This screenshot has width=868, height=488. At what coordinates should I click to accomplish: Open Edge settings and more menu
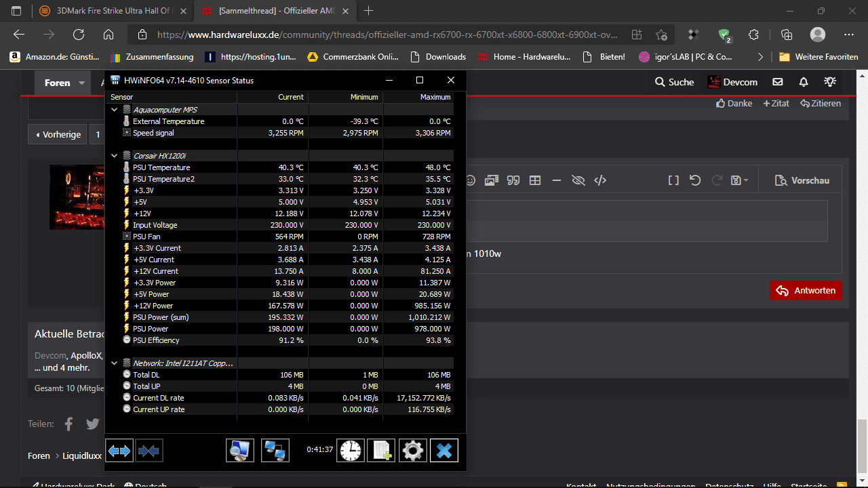tap(849, 35)
